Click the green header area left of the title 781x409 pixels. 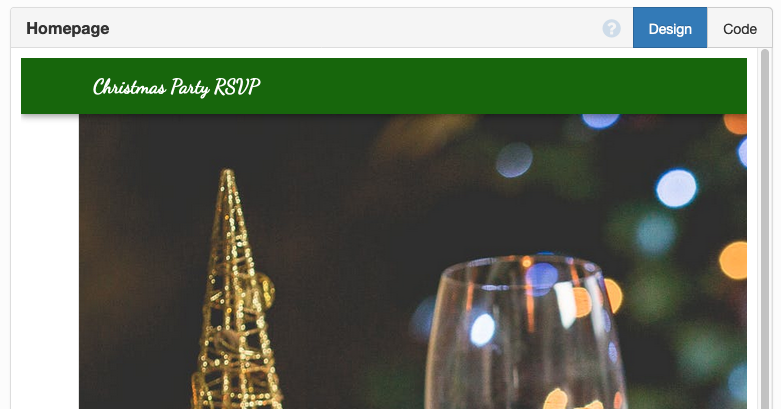(56, 86)
